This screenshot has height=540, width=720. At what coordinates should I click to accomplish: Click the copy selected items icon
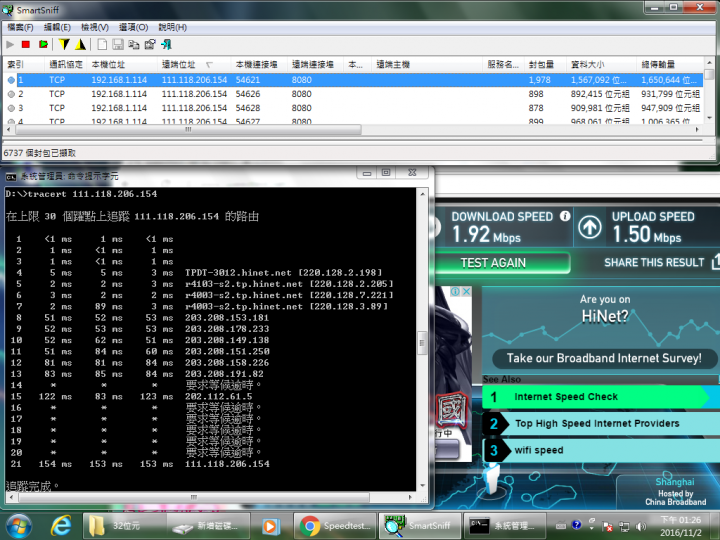point(134,44)
